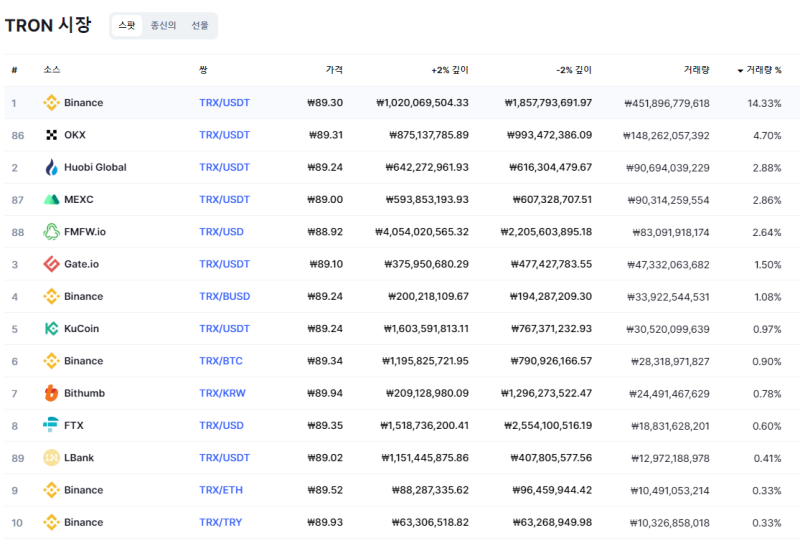This screenshot has width=800, height=543.
Task: Select the 스팟 (Spot) tab
Action: [127, 26]
